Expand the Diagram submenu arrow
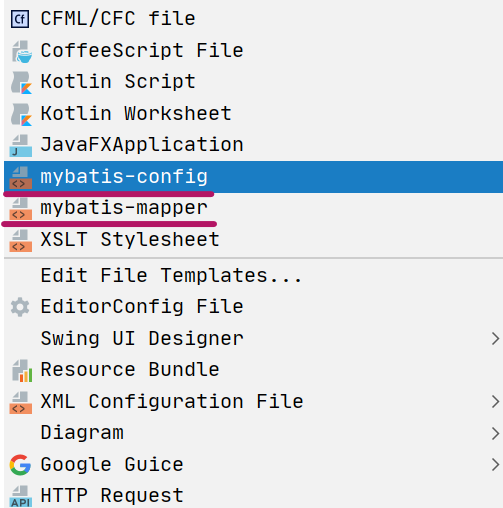Image resolution: width=503 pixels, height=508 pixels. 495,433
